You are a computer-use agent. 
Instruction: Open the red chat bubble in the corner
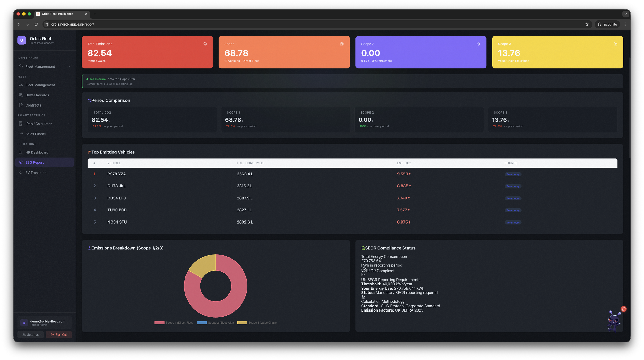[x=623, y=309]
